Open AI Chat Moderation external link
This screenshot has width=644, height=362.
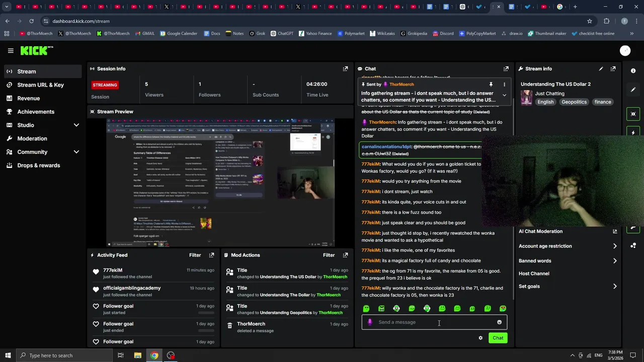point(615,231)
